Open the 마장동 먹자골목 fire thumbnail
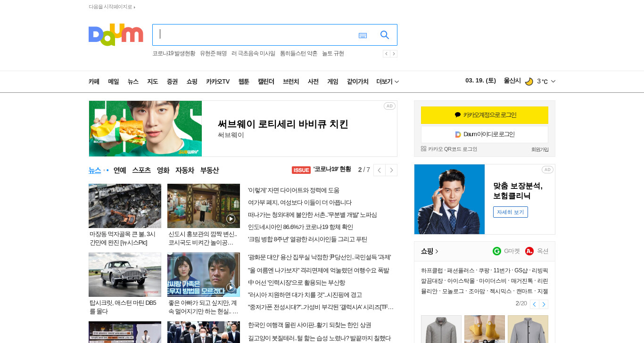Image resolution: width=644 pixels, height=343 pixels. tap(125, 206)
